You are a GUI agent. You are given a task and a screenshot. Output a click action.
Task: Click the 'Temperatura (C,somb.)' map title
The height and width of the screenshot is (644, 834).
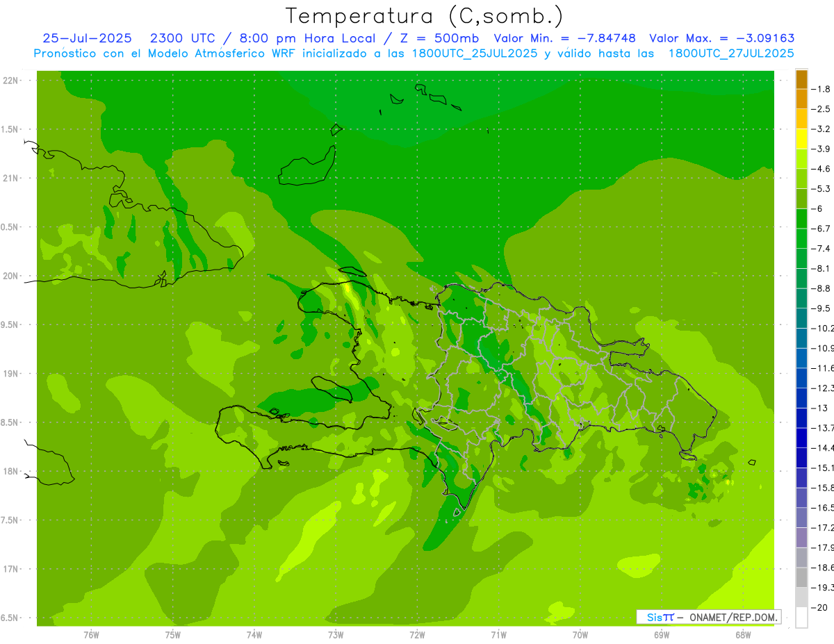425,16
